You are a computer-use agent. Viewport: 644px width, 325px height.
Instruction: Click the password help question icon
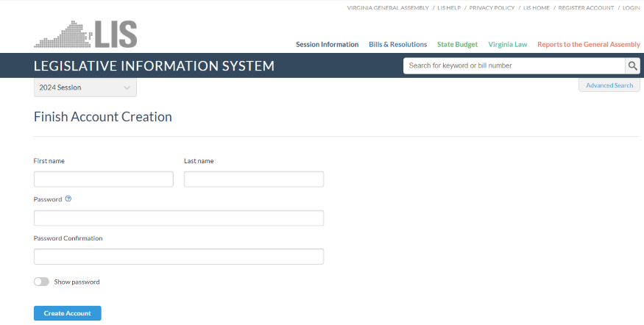click(x=68, y=199)
